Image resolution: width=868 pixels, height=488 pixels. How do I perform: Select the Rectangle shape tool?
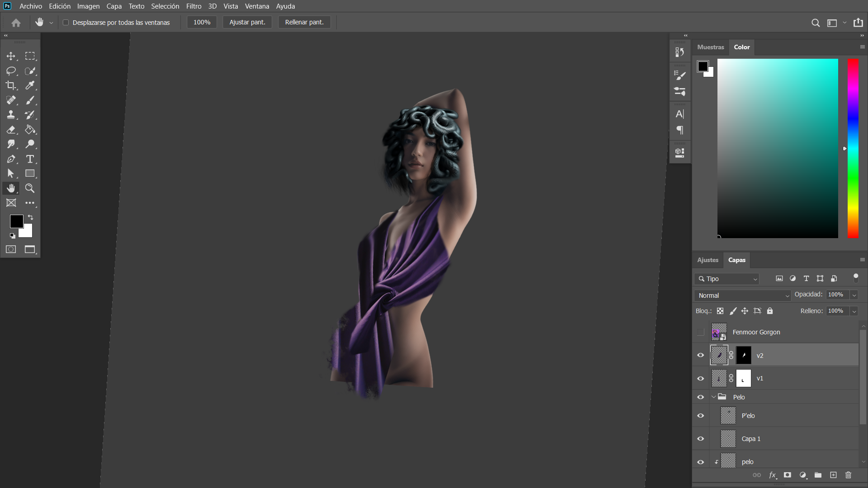tap(30, 174)
